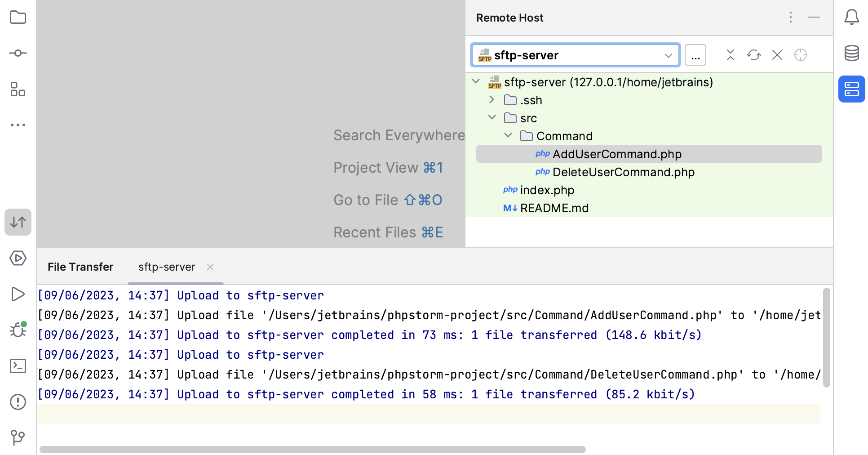Open the Problems tool window
The image size is (868, 455).
tap(18, 402)
